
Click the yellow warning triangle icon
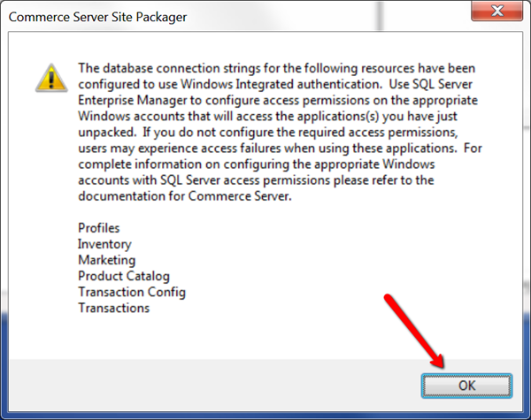pyautogui.click(x=51, y=78)
